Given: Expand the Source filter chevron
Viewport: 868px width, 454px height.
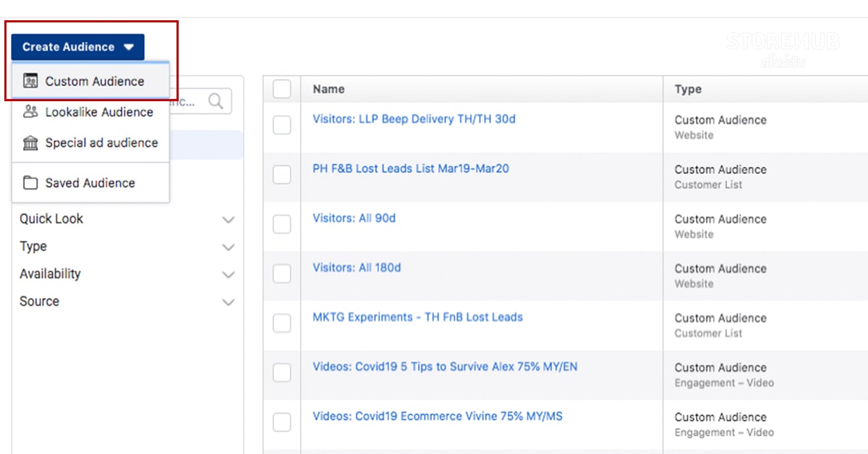Looking at the screenshot, I should [x=229, y=302].
